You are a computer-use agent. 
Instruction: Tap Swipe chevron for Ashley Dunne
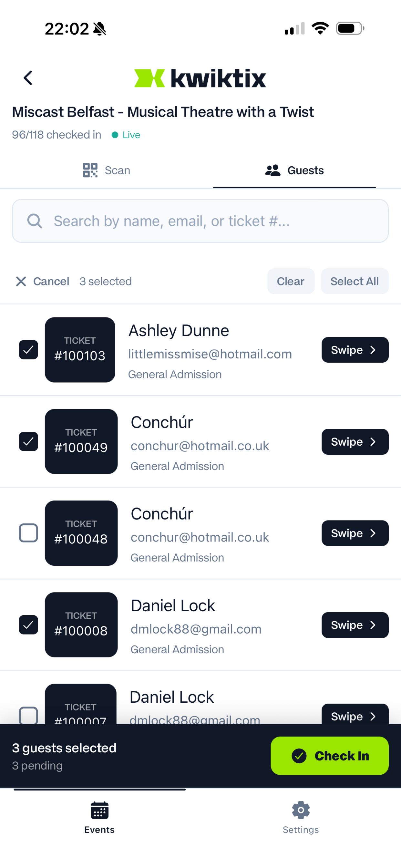click(373, 350)
